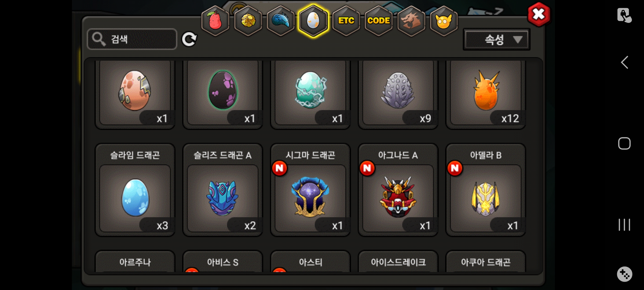This screenshot has height=290, width=644.
Task: Switch to the blue dragon head tab
Action: pyautogui.click(x=281, y=21)
